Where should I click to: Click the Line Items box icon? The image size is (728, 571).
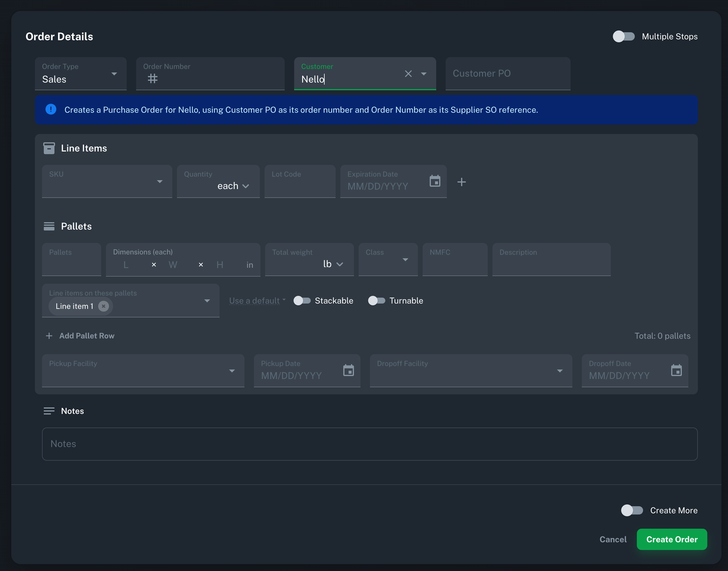tap(49, 148)
